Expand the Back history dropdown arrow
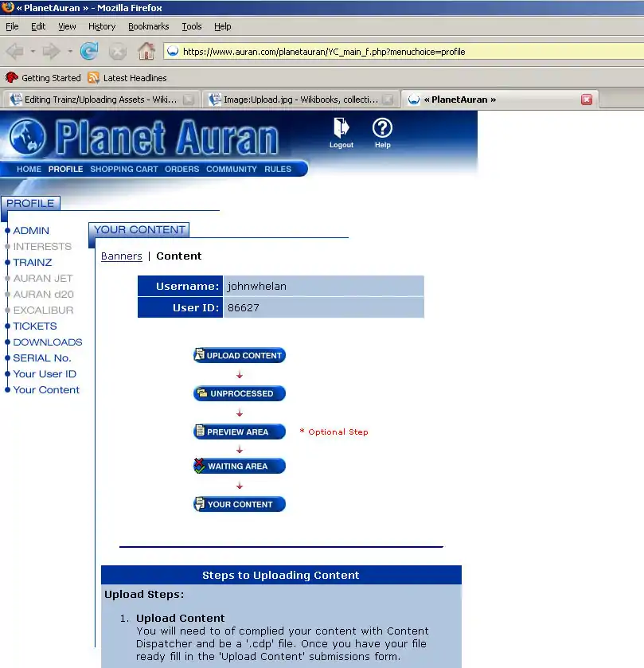The height and width of the screenshot is (668, 644). pos(33,52)
